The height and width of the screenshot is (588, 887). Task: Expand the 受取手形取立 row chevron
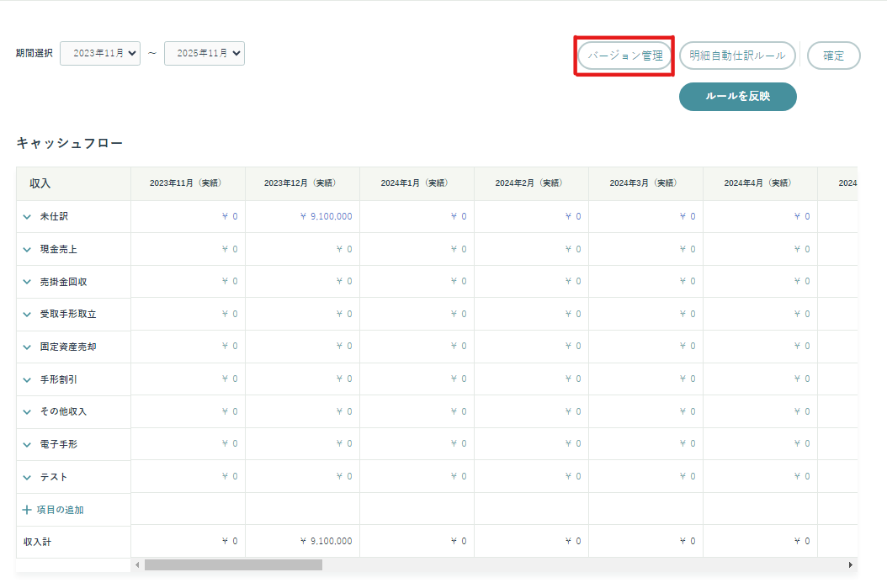point(27,315)
